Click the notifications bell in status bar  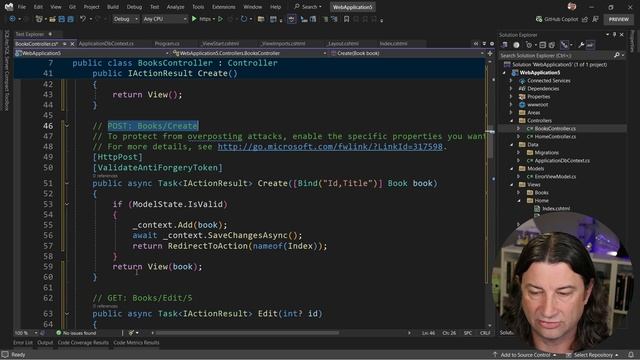pos(631,355)
